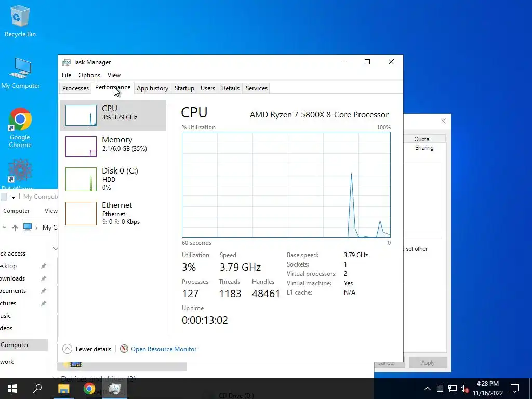The width and height of the screenshot is (532, 399).
Task: Click Apply in the properties dialog
Action: click(x=428, y=362)
